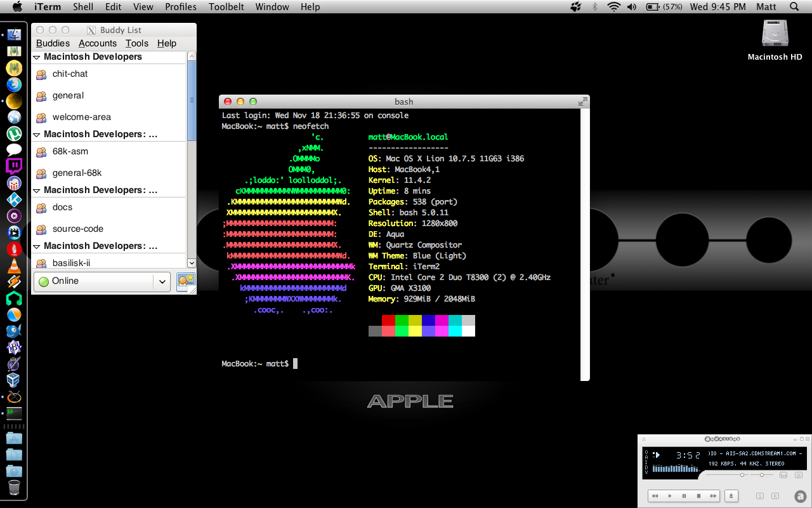Viewport: 812px width, 508px height.
Task: Pause playback in Audacious
Action: [684, 495]
